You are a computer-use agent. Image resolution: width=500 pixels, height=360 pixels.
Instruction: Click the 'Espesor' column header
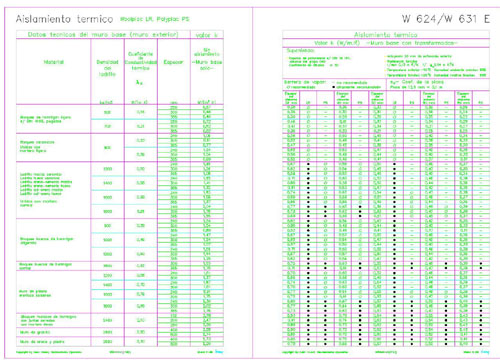[173, 62]
